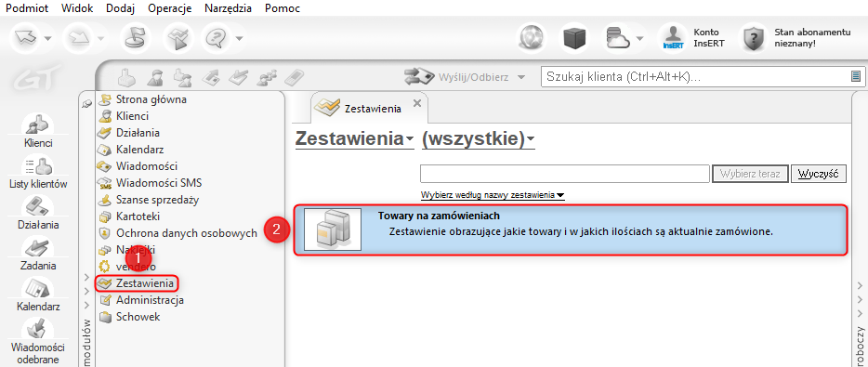Click the grayed checkmark task toolbar icon

coord(240,77)
